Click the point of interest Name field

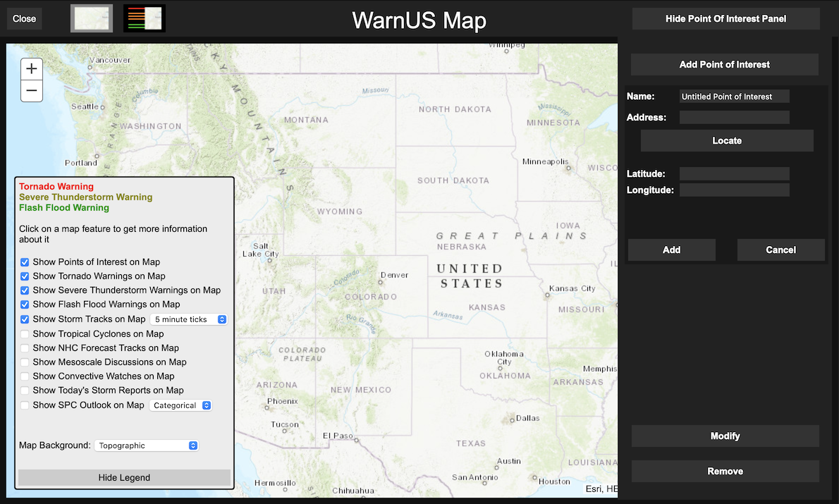point(734,97)
